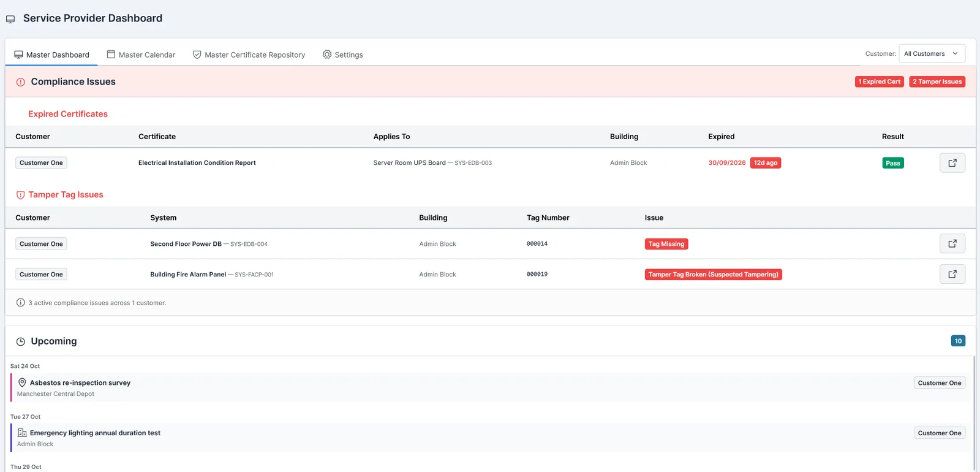Click the gear icon in the Settings tab
The width and height of the screenshot is (980, 472).
click(327, 55)
